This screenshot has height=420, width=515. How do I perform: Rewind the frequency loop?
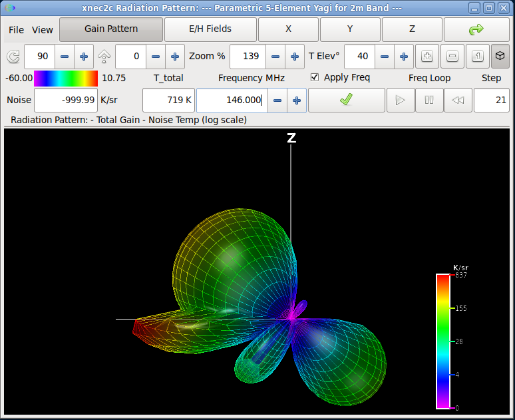point(458,101)
